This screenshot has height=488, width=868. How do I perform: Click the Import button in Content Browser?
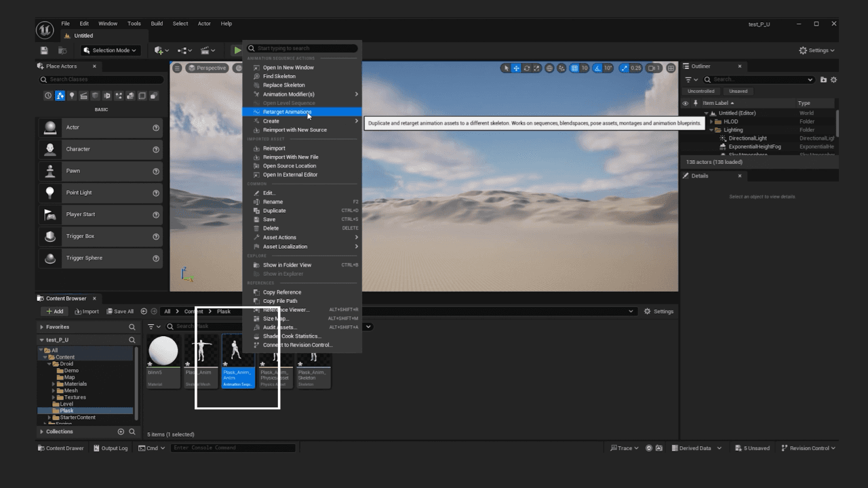[86, 312]
